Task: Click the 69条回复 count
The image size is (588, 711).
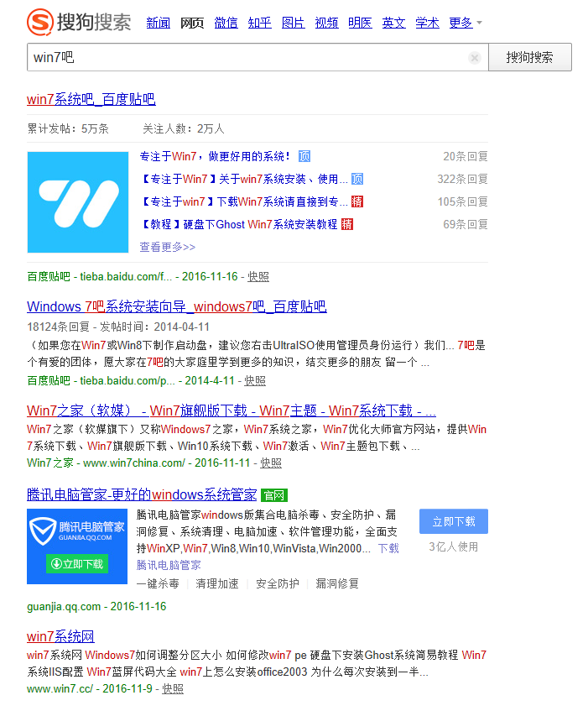Action: (x=466, y=224)
